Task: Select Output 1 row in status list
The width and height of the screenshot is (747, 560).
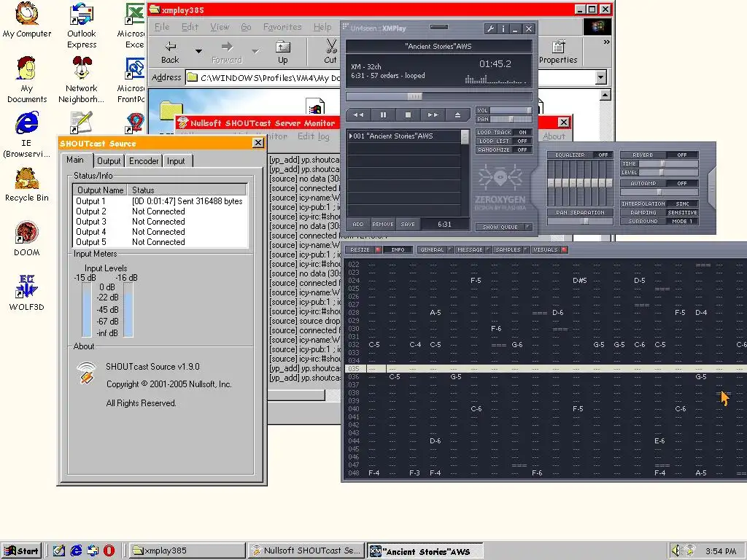Action: click(x=160, y=201)
